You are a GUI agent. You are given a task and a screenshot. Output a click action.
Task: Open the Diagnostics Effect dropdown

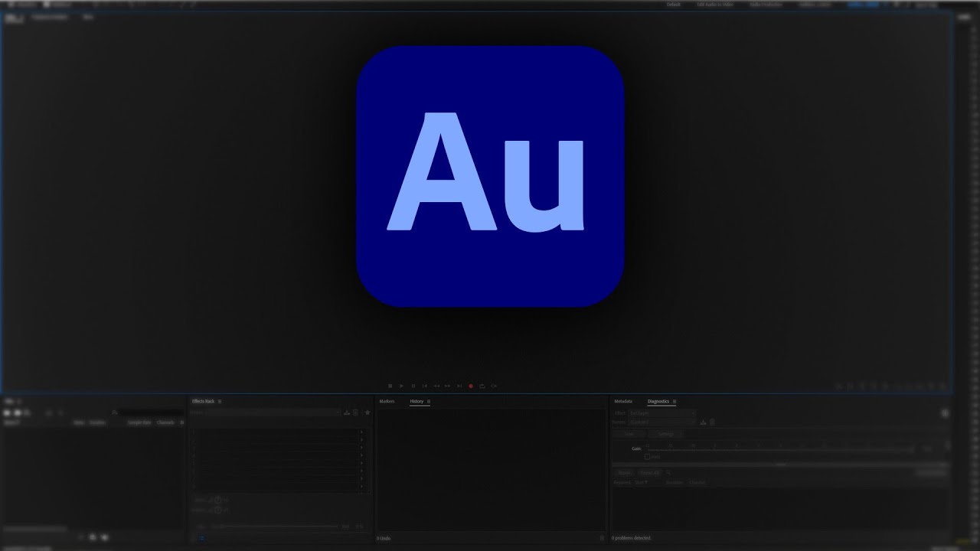(x=662, y=413)
